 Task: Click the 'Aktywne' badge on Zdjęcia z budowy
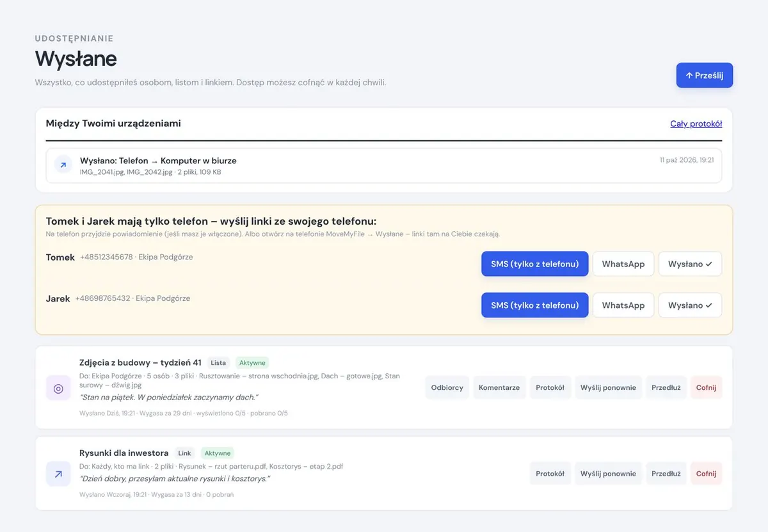coord(252,363)
